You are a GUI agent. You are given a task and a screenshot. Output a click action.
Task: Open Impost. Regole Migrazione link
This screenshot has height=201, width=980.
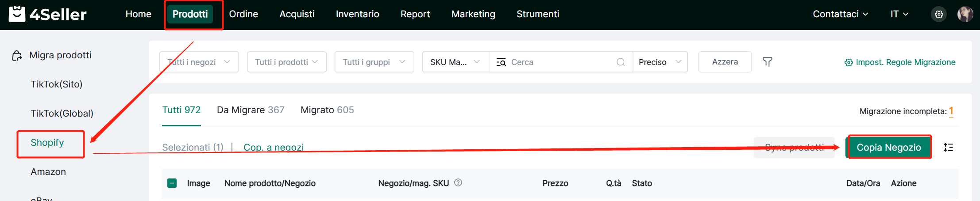coord(900,62)
